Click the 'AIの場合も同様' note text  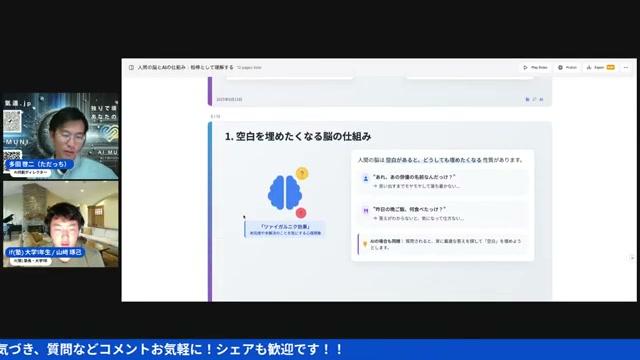point(446,244)
